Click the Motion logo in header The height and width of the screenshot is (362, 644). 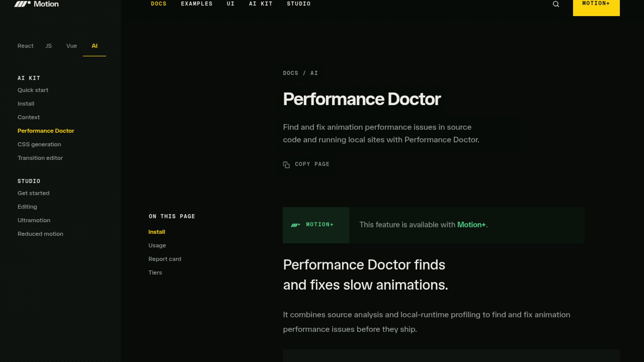36,4
